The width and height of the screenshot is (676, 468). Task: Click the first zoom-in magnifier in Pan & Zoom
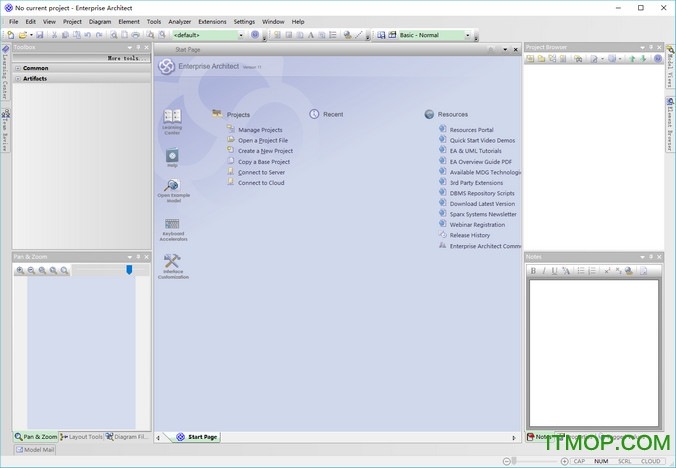[x=20, y=270]
